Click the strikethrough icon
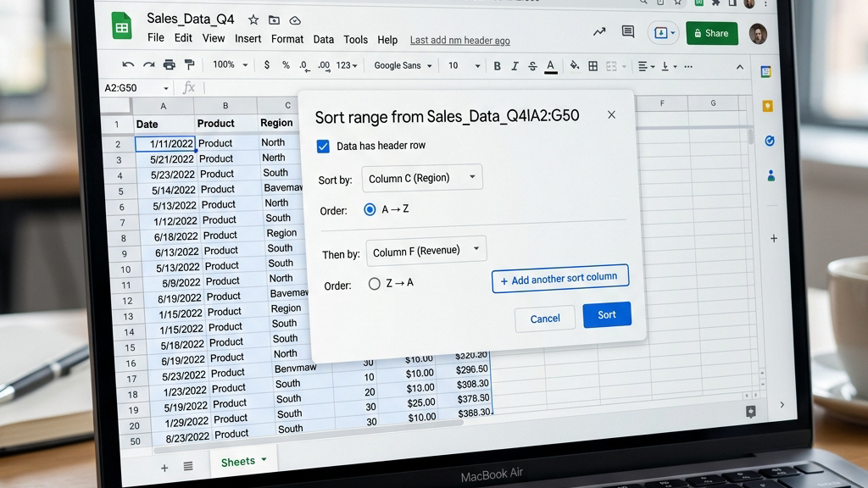This screenshot has height=488, width=868. 532,66
